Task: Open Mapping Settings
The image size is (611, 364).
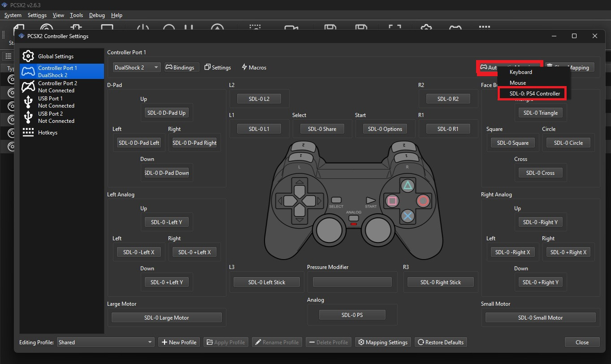Action: pyautogui.click(x=383, y=342)
